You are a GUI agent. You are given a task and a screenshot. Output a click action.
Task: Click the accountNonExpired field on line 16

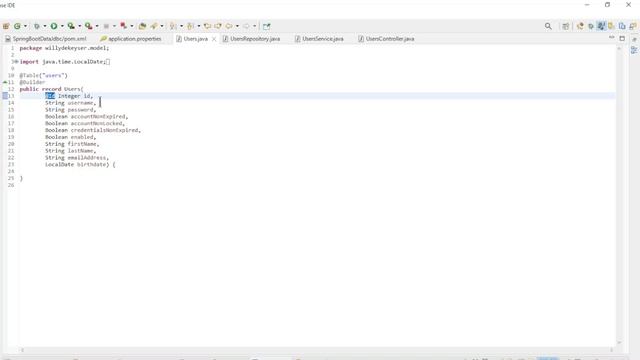pyautogui.click(x=98, y=116)
